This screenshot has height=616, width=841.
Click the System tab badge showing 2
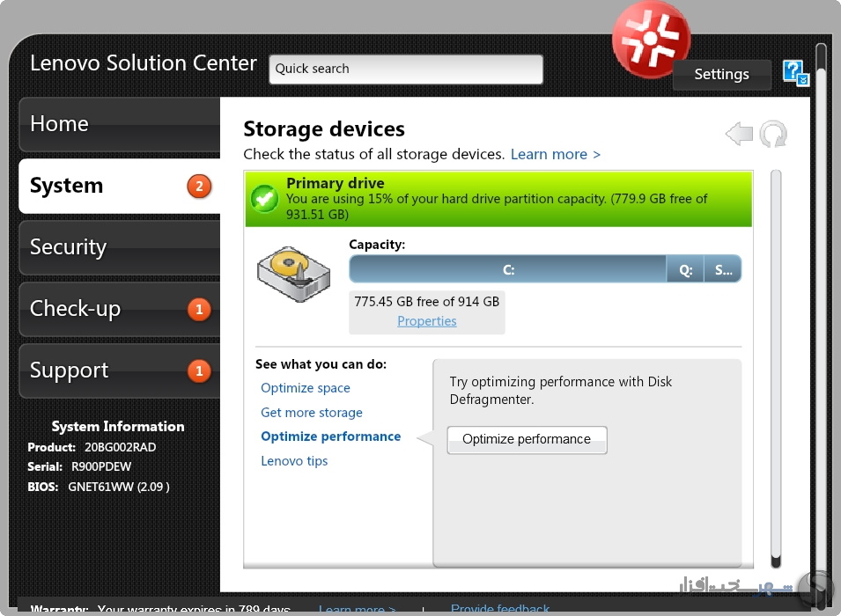click(199, 186)
